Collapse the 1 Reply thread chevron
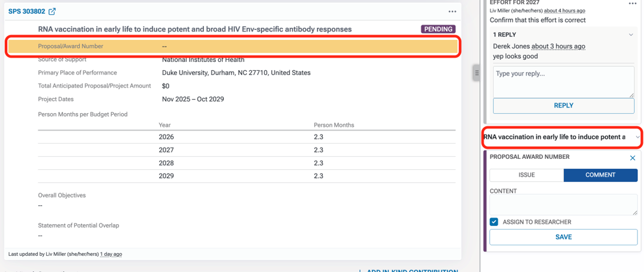 pyautogui.click(x=631, y=35)
